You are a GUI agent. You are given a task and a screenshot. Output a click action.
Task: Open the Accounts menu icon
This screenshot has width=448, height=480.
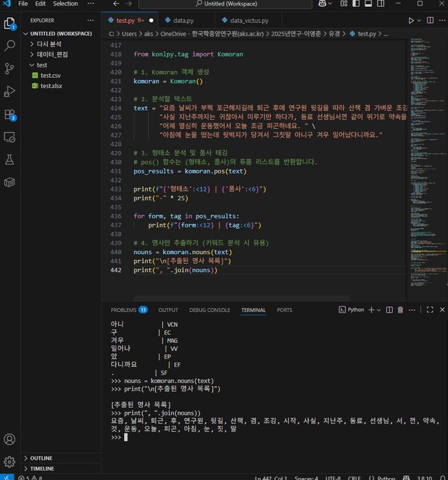click(10, 439)
